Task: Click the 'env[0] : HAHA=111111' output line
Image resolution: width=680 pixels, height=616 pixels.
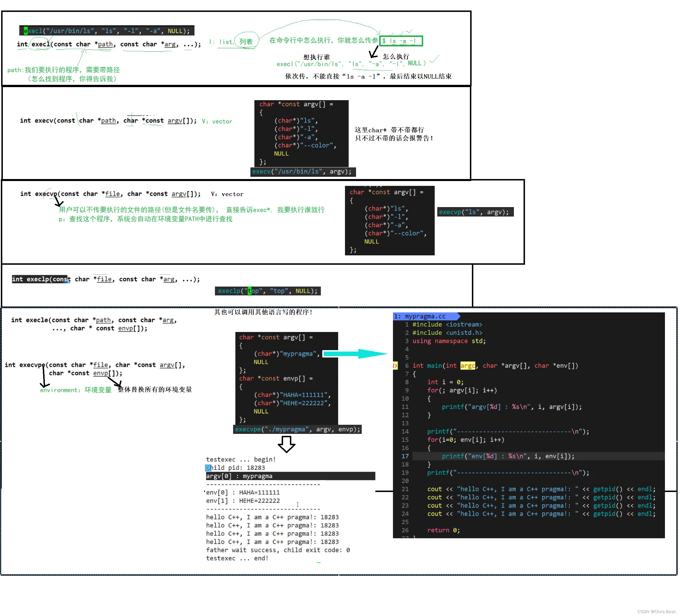Action: coord(243,493)
